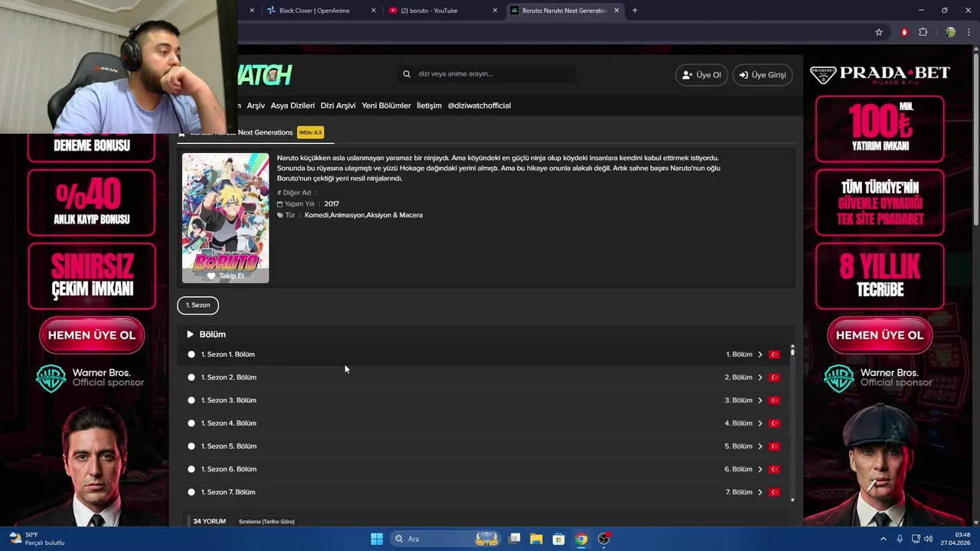
Task: Open Task View from the taskbar
Action: [x=514, y=539]
